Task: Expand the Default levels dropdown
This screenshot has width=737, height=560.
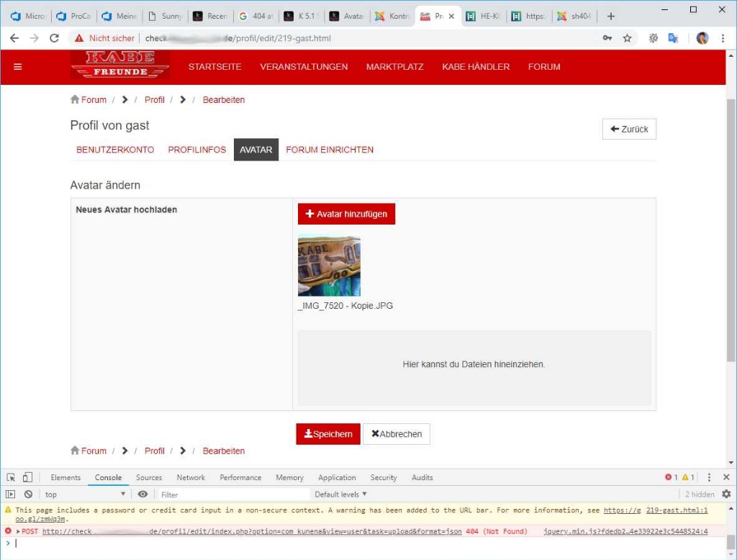Action: point(340,494)
